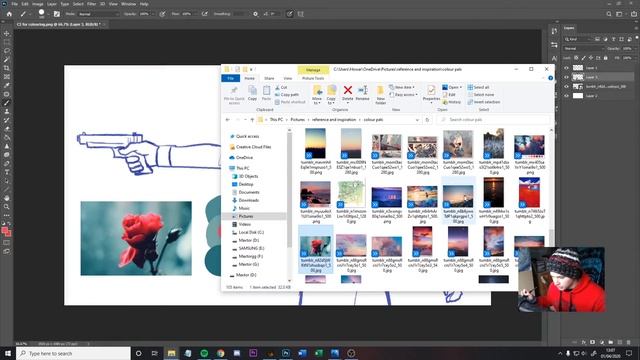Select the Eyedropper tool in Photoshop
The width and height of the screenshot is (640, 360).
[x=7, y=85]
